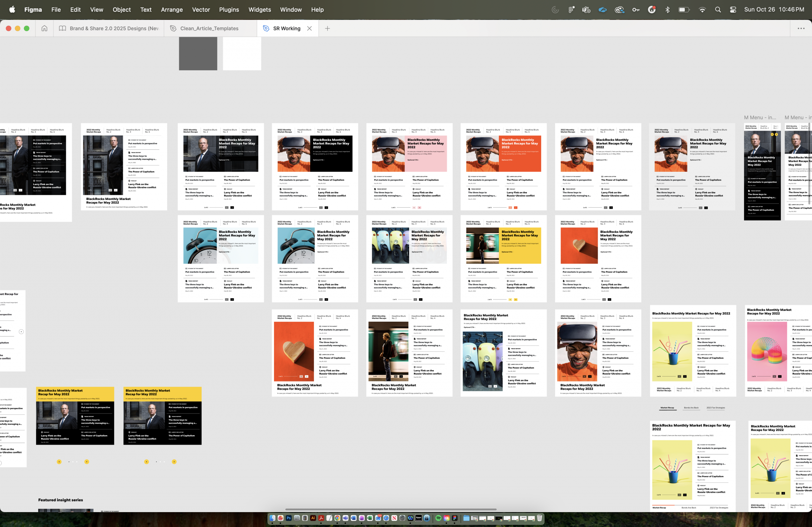Select the pink slinky image in the frame

(767, 351)
